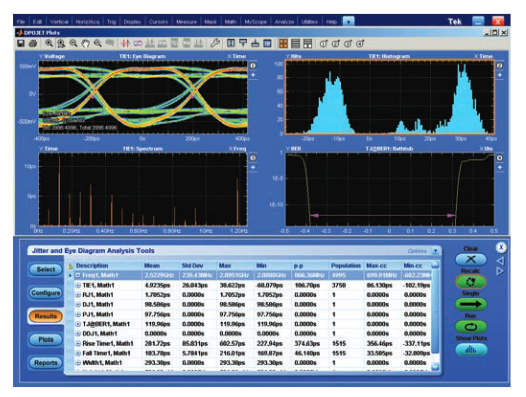
Task: Click the Show Plots histogram button
Action: point(471,350)
